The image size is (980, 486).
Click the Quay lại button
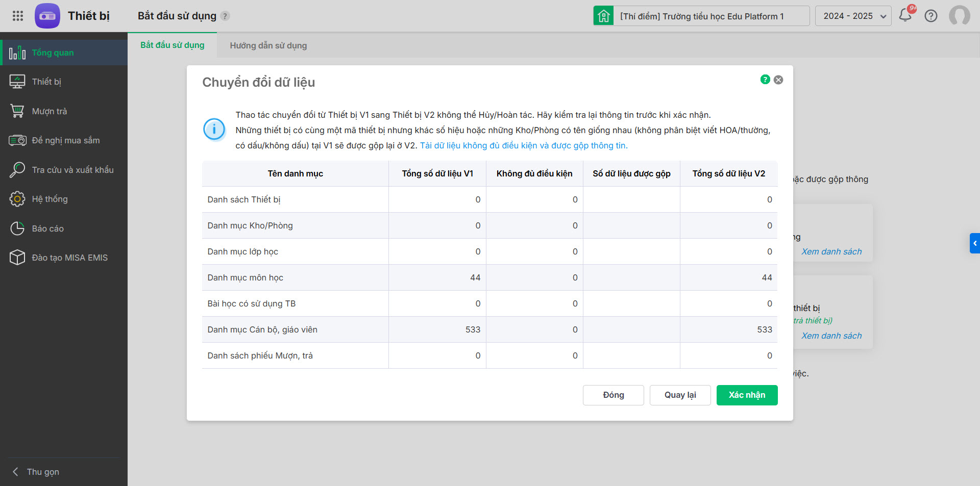680,395
